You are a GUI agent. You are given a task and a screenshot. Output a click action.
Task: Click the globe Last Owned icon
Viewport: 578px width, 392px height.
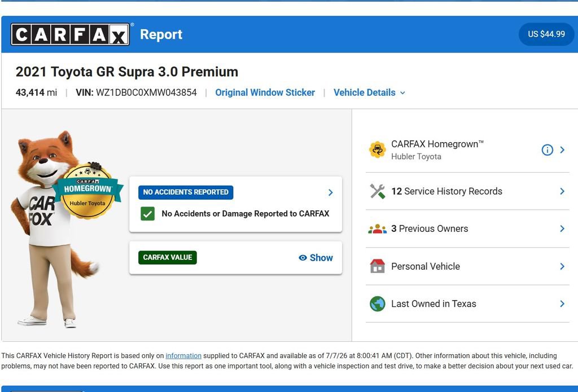377,303
